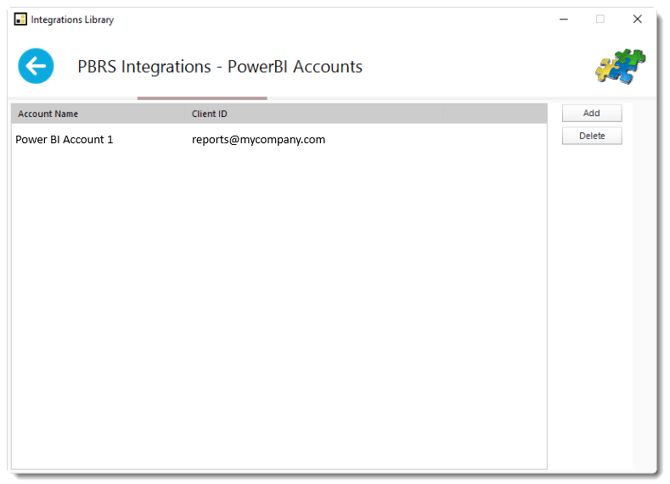Go back using the blue arrow button
The width and height of the screenshot is (670, 484).
pyautogui.click(x=36, y=66)
